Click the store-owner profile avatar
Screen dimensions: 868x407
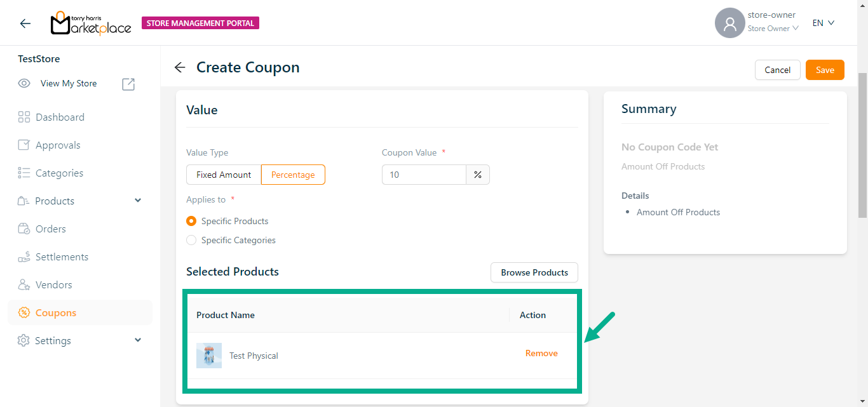[x=729, y=23]
